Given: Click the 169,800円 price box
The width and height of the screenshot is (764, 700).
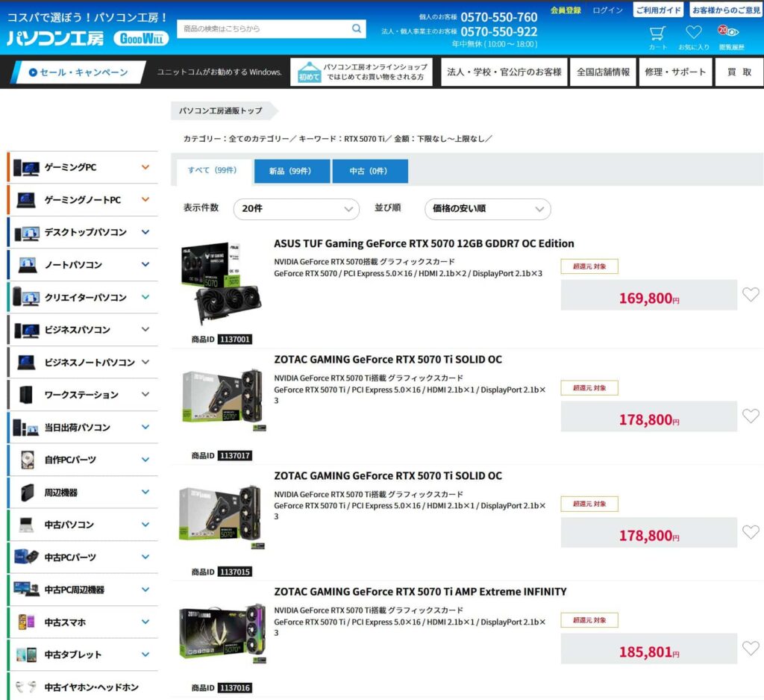Looking at the screenshot, I should click(x=648, y=295).
